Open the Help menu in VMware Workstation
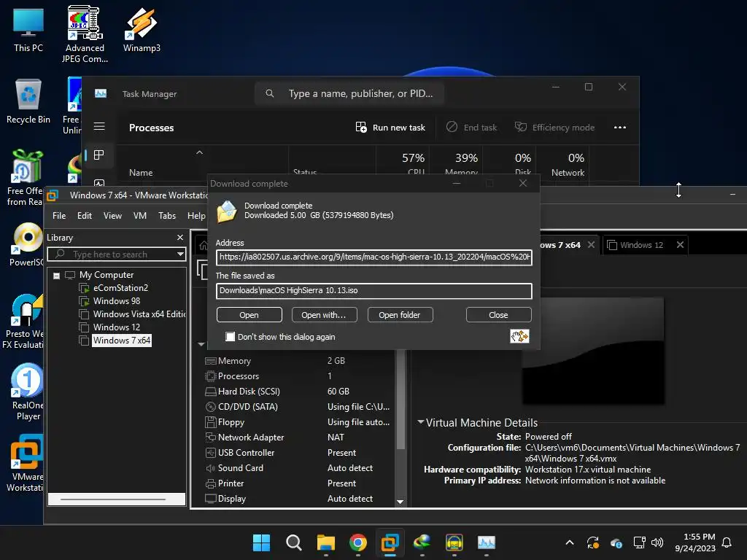This screenshot has width=747, height=560. [196, 216]
